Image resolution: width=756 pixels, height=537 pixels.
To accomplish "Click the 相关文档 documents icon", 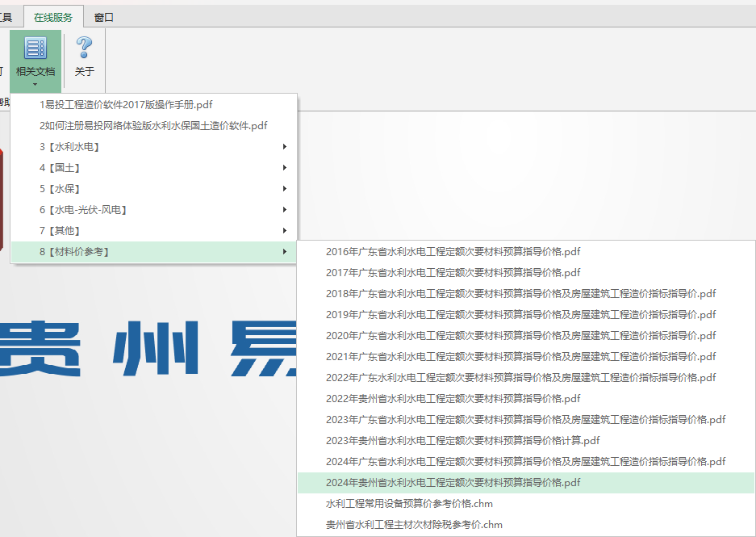I will point(36,48).
